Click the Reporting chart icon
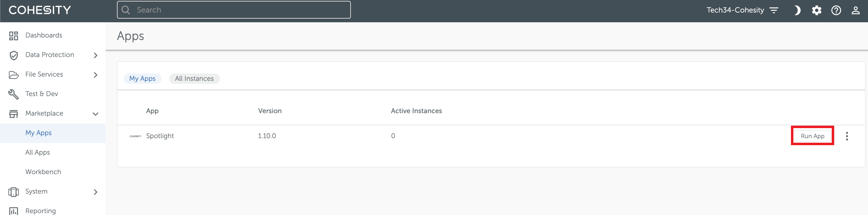Viewport: 868px width, 215px height. coord(13,211)
